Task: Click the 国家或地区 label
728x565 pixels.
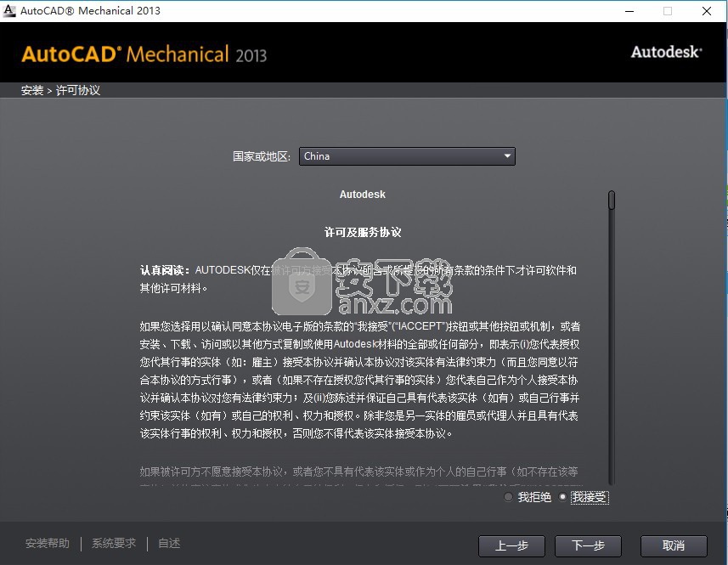Action: coord(262,156)
